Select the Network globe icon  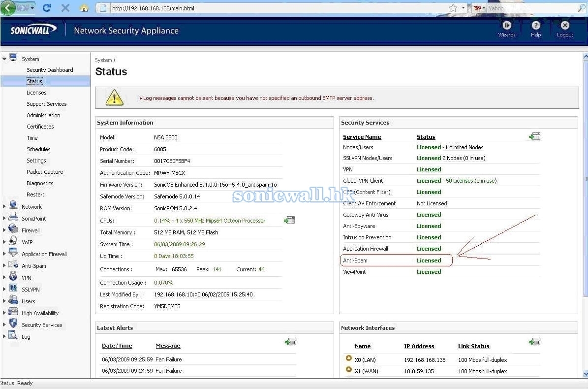click(x=13, y=205)
